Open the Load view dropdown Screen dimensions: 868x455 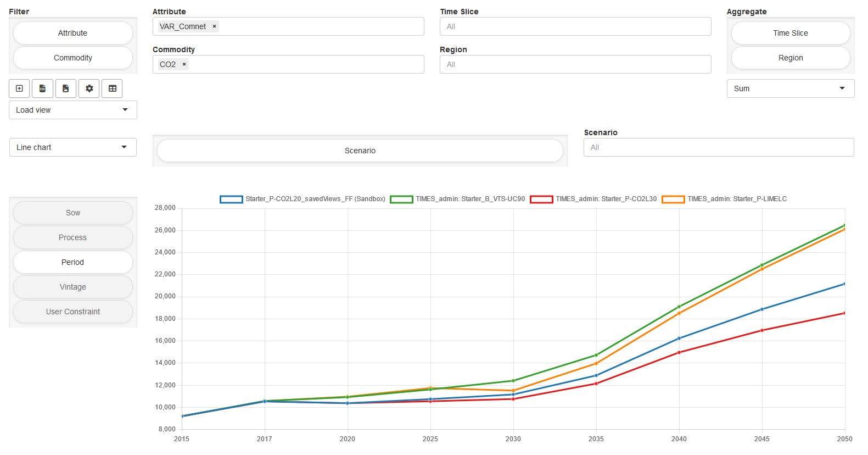[x=73, y=110]
